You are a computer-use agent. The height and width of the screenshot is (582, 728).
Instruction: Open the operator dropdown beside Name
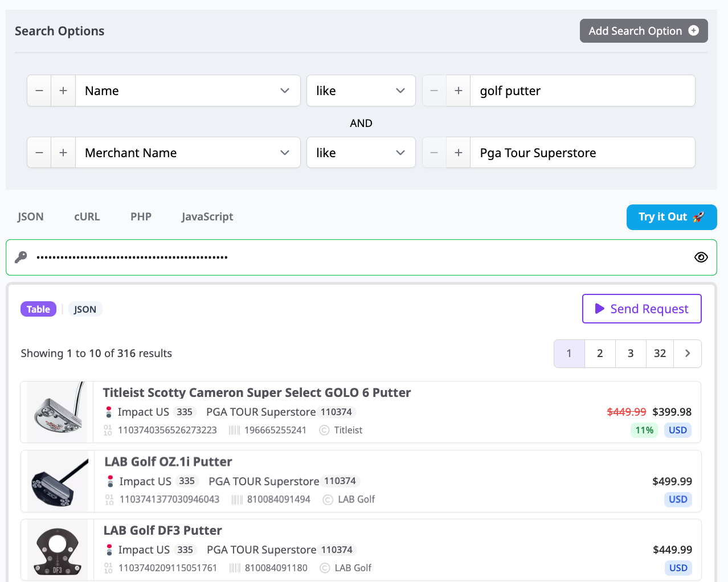pyautogui.click(x=361, y=91)
